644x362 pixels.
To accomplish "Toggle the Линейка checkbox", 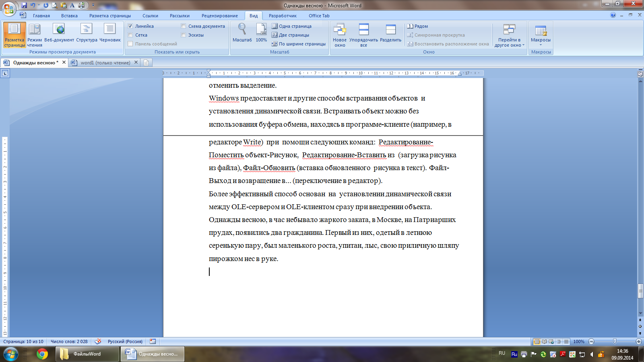I will coord(130,26).
